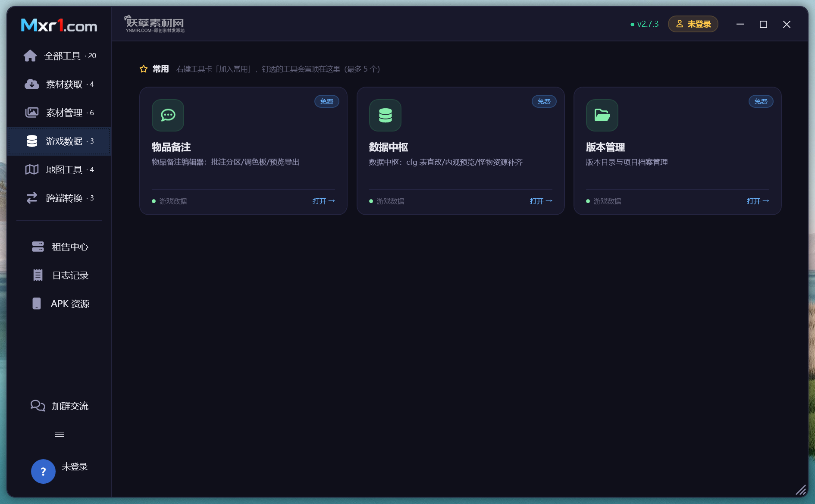Click the home icon beside 全部工具
The width and height of the screenshot is (815, 504).
(30, 56)
